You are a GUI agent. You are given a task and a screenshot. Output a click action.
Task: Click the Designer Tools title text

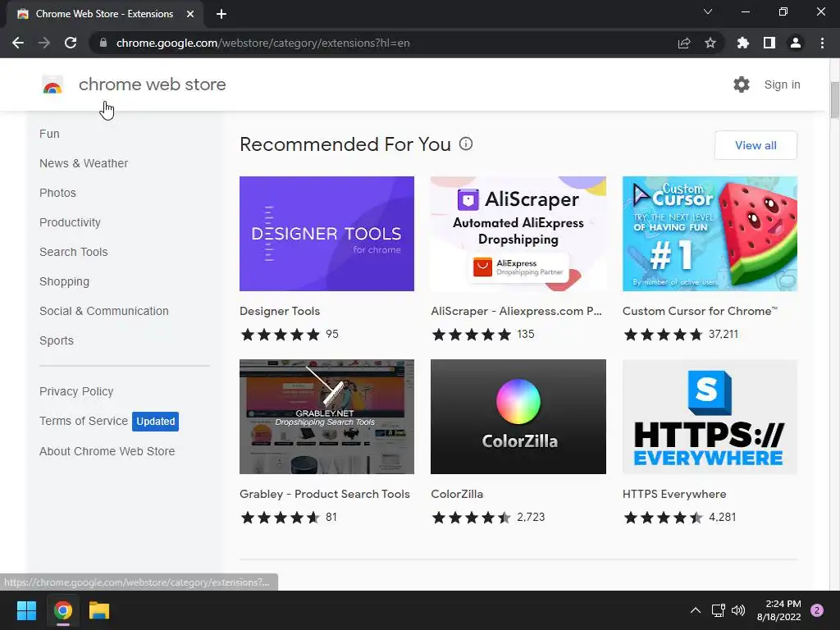[280, 311]
